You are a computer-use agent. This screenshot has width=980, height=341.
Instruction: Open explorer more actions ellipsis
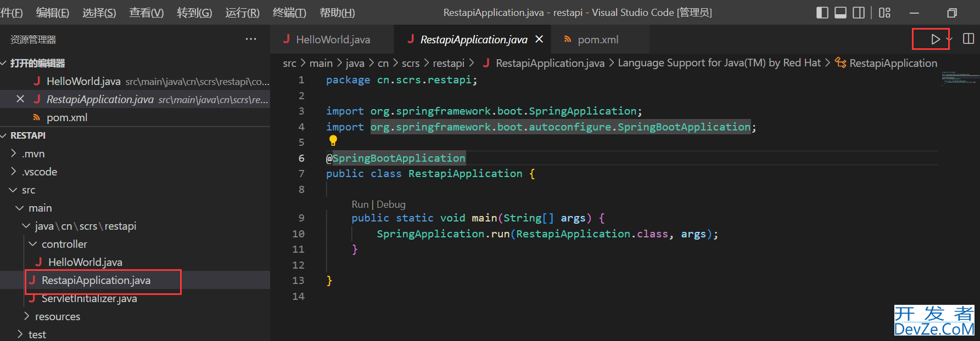tap(251, 39)
